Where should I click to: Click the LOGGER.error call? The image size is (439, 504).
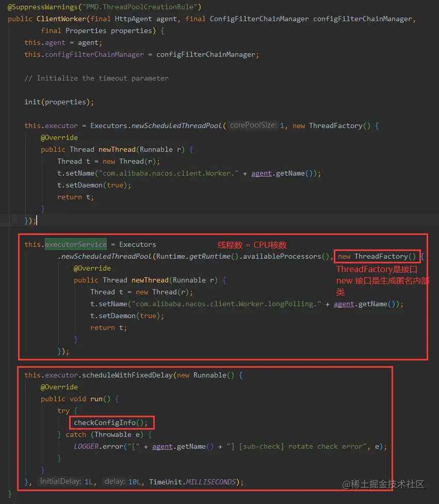click(x=97, y=447)
